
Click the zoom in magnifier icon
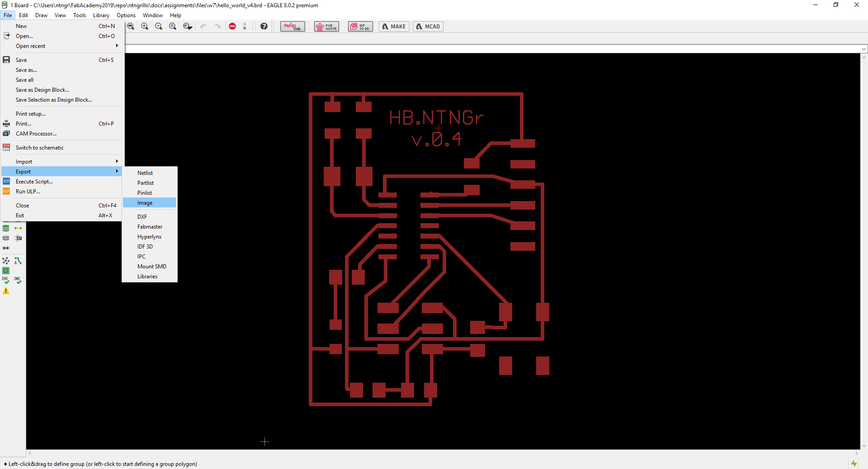tap(145, 26)
